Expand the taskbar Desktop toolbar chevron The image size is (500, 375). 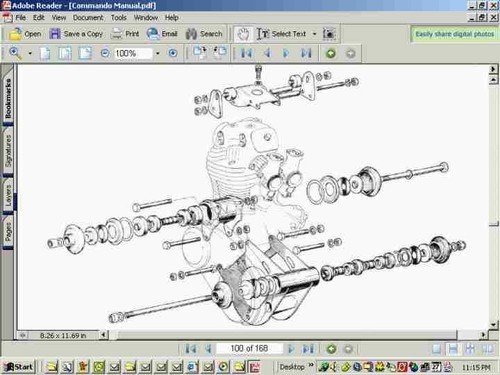pos(311,365)
